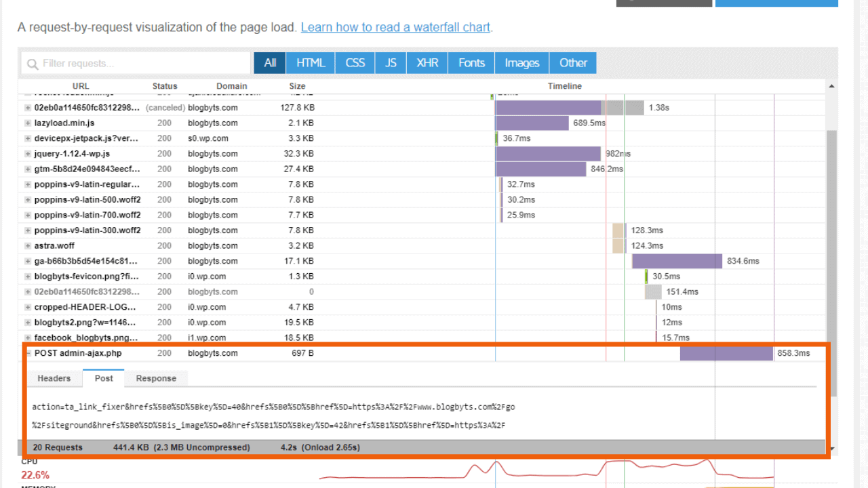Expand the ga-b66b3b5d54e154c81 request row
868x488 pixels.
click(x=28, y=261)
